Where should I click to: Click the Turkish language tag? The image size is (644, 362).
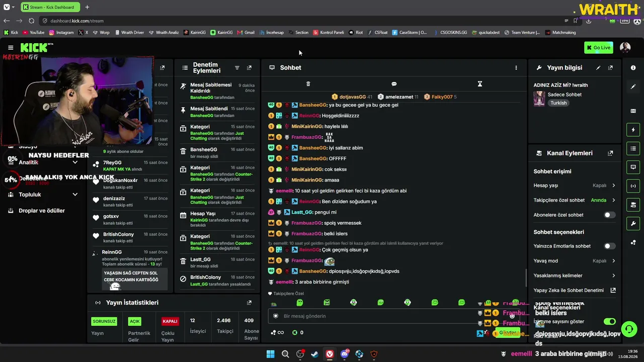(x=558, y=103)
